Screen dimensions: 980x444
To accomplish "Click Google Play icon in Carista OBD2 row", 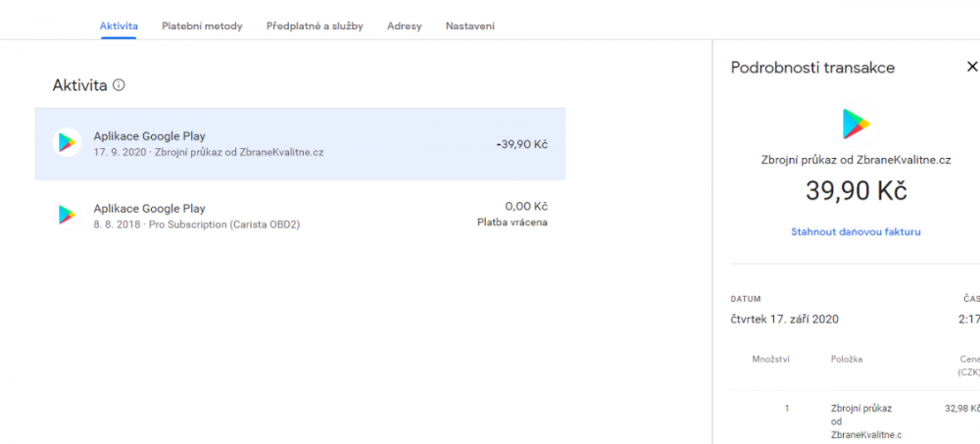I will [67, 215].
